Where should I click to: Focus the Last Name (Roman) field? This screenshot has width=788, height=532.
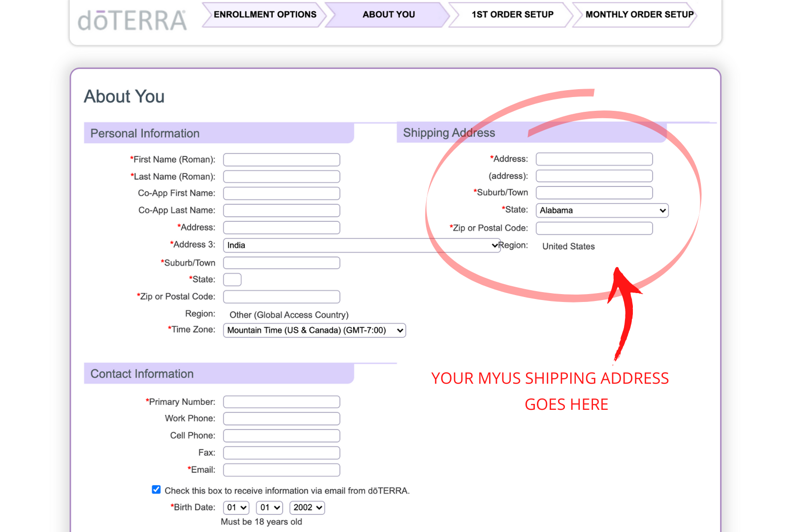pos(282,176)
